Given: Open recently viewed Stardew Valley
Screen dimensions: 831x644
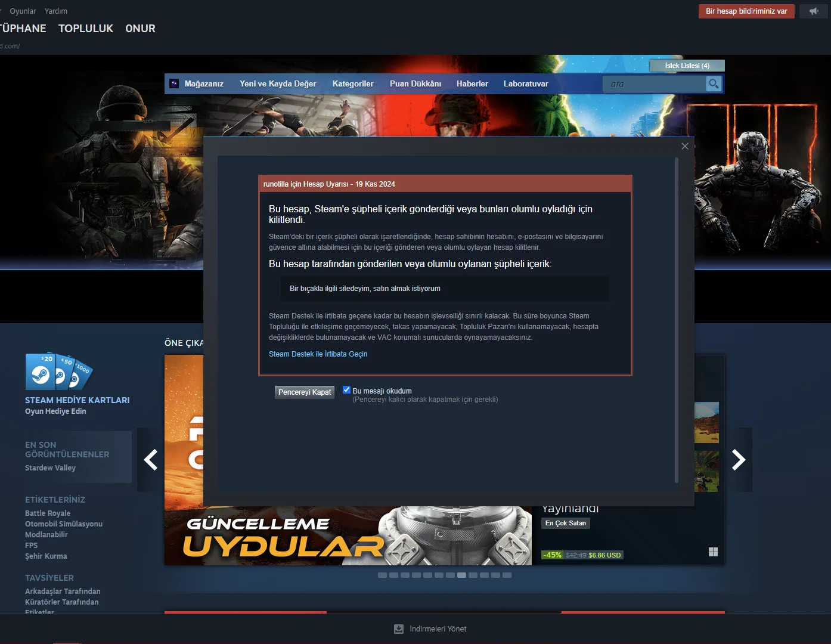Looking at the screenshot, I should (50, 468).
